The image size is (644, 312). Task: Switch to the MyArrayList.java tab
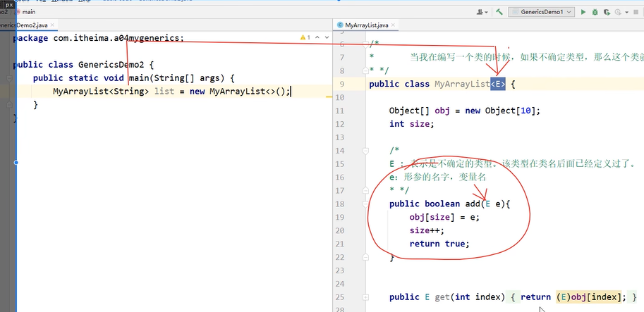[x=366, y=25]
